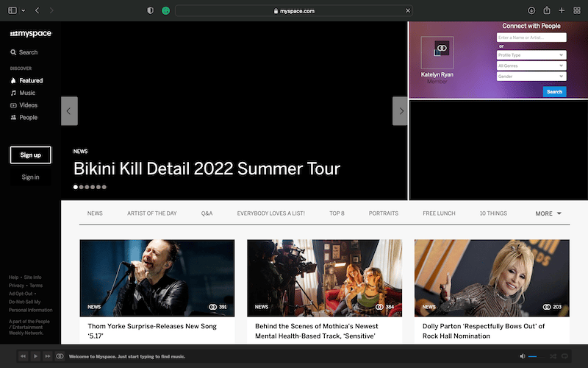588x368 pixels.
Task: Open the Terms footer link
Action: [36, 286]
